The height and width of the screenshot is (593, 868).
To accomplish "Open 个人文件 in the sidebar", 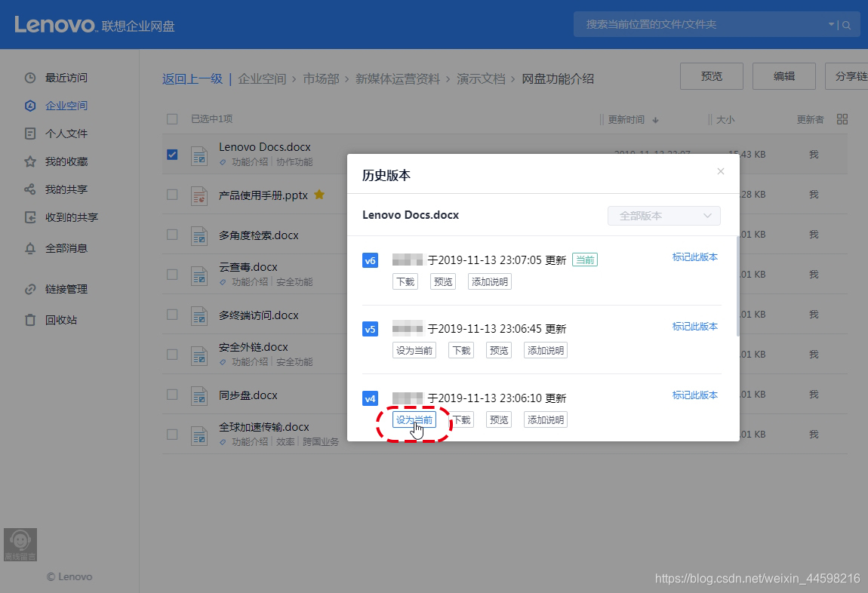I will 56,134.
